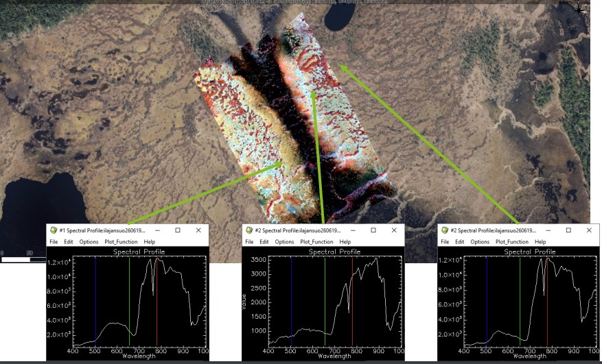Open Plot_Function menu in #1 Spectral Profile window

[121, 242]
